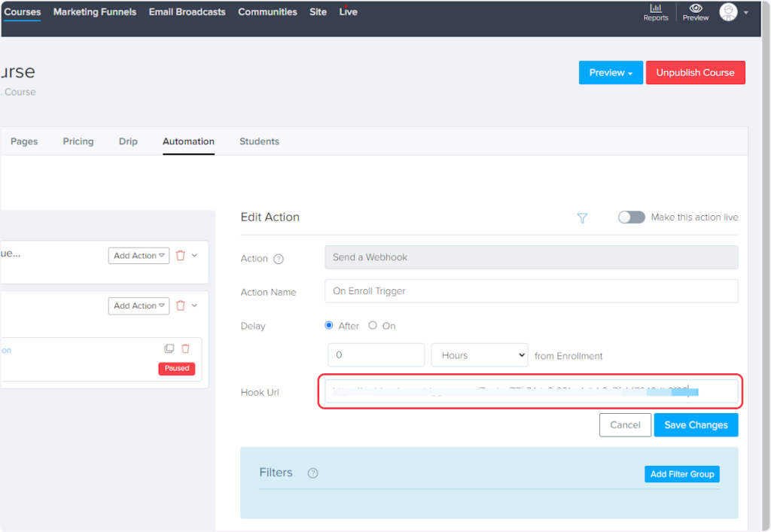Click the user avatar profile picture
This screenshot has width=771, height=532.
tap(728, 12)
